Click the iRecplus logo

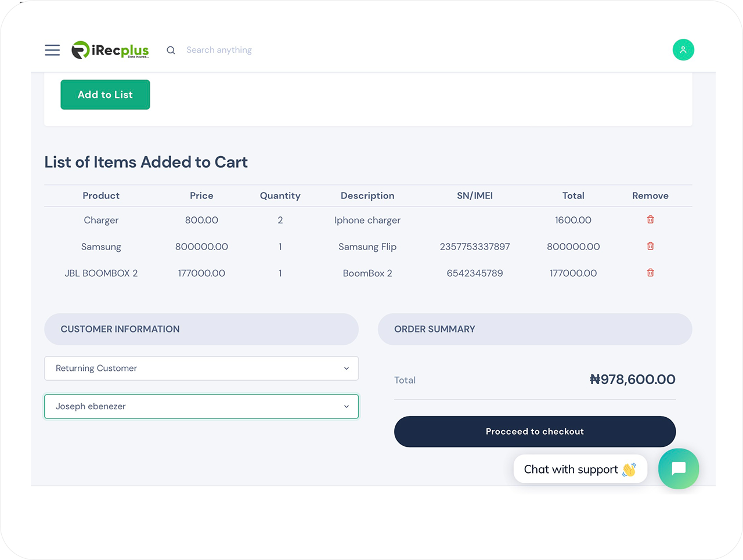click(x=110, y=50)
